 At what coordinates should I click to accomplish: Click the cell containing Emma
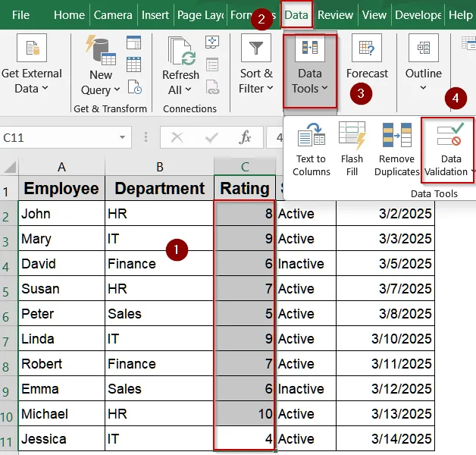[x=61, y=389]
